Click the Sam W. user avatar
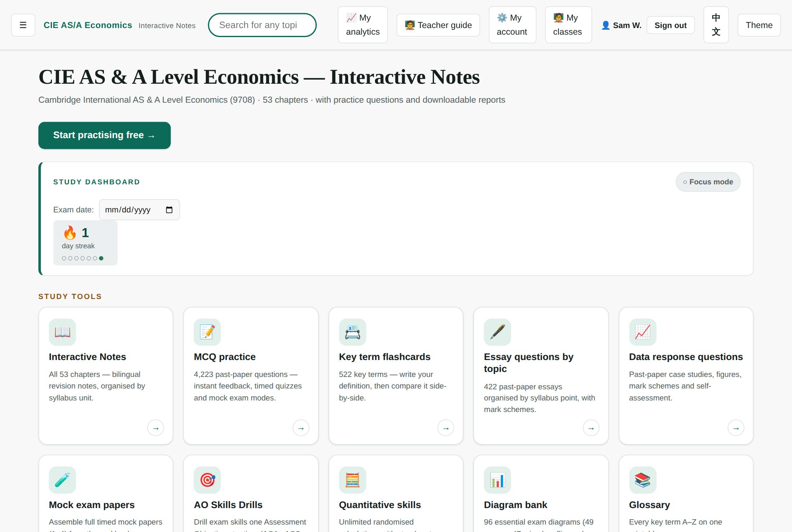792x532 pixels. pyautogui.click(x=606, y=26)
